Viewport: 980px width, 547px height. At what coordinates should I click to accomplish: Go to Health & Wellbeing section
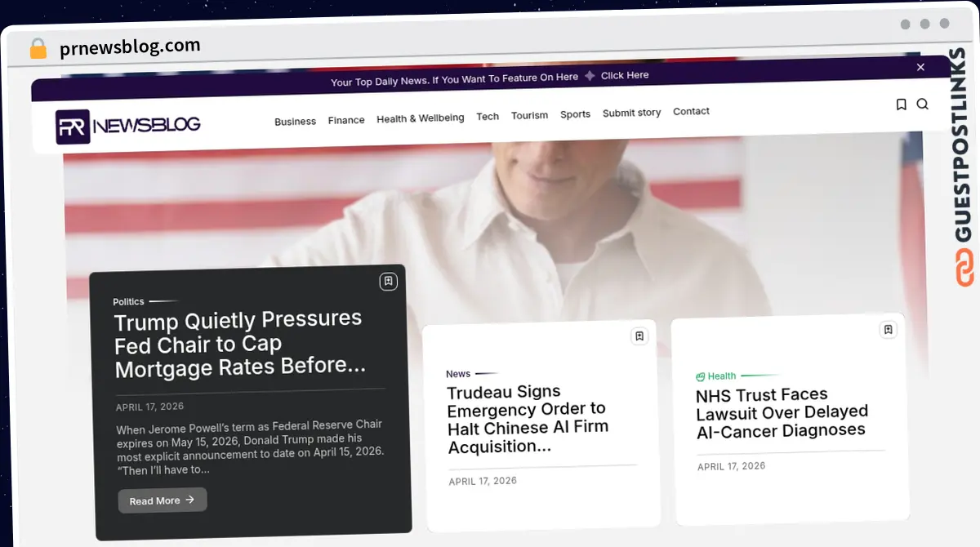tap(420, 118)
